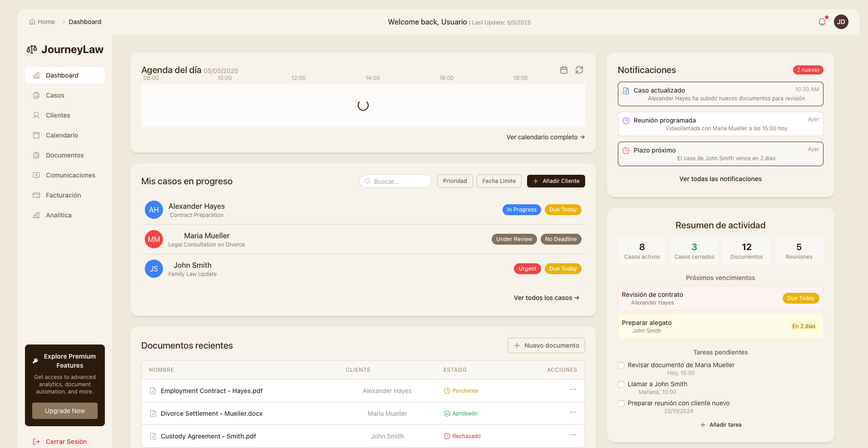Open the Fecha Límite filter

(x=499, y=181)
